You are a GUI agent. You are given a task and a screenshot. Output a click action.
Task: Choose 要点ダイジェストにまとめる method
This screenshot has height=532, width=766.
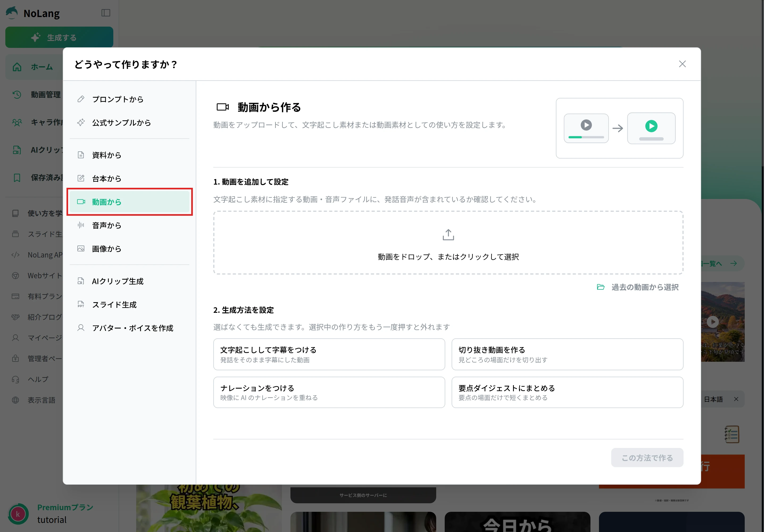pos(567,392)
